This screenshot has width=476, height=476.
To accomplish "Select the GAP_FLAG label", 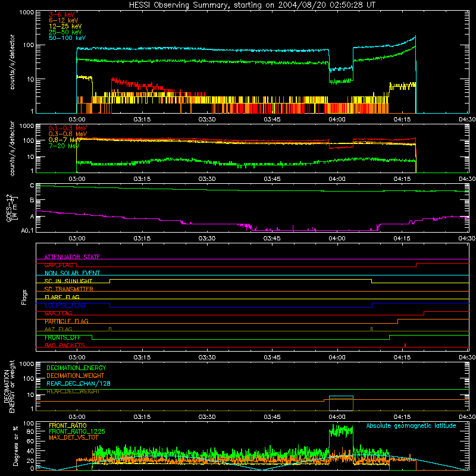I will 59,265.
